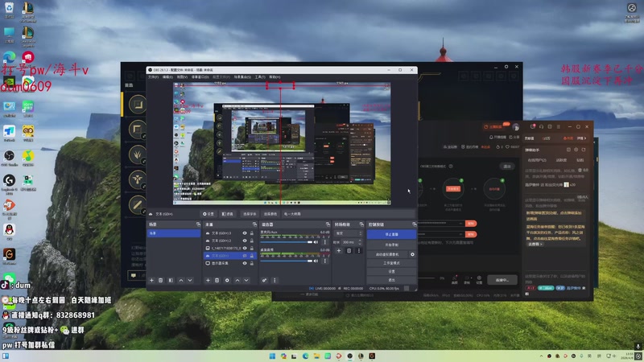The height and width of the screenshot is (362, 644).
Task: Open source properties gear in sources toolbar
Action: click(227, 280)
